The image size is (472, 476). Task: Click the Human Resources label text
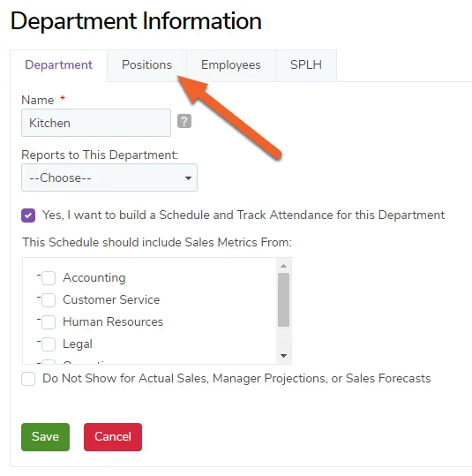click(x=113, y=321)
